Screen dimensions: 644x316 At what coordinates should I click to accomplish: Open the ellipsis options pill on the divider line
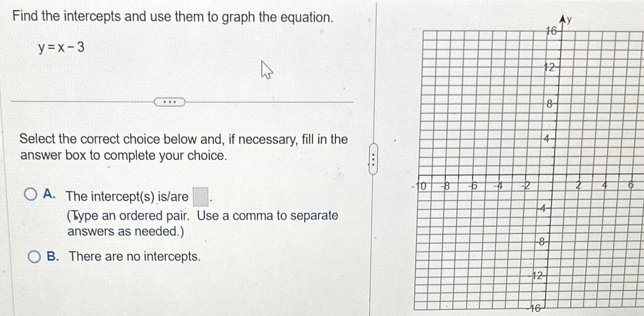click(170, 102)
